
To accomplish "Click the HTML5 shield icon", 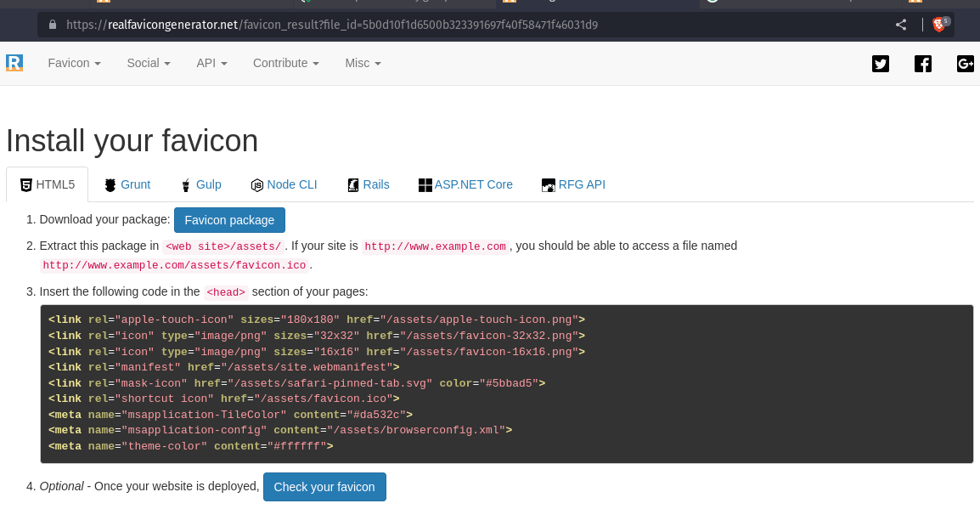I will [26, 185].
